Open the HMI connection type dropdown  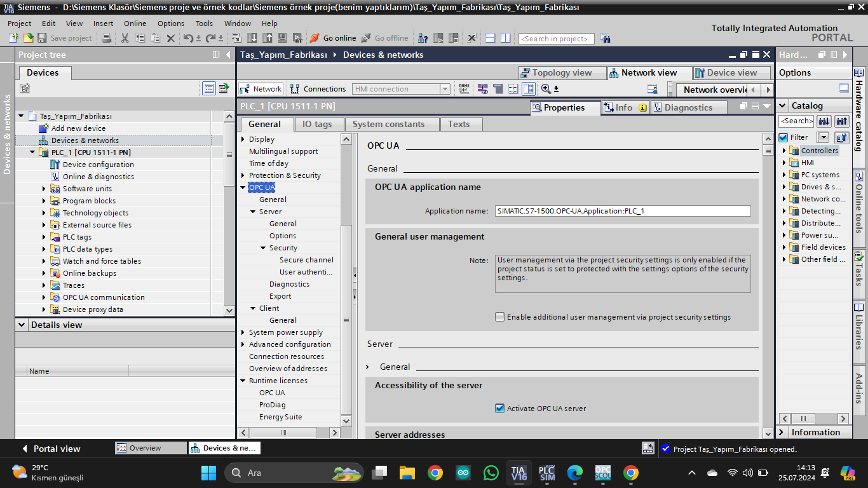click(x=445, y=89)
